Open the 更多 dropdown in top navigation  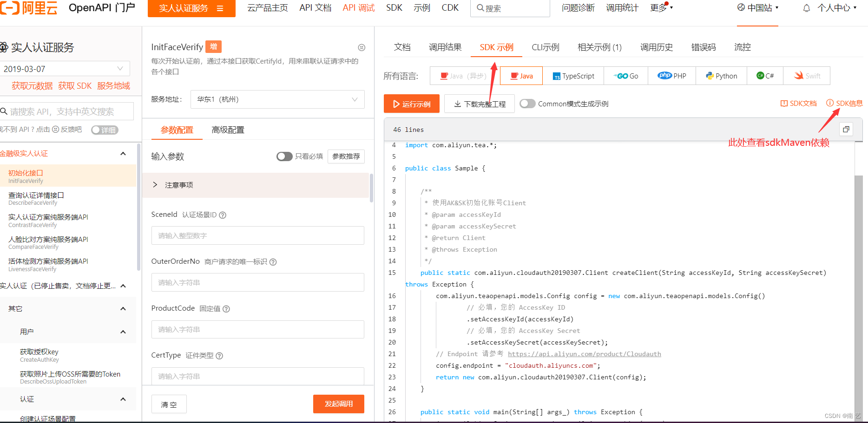click(661, 8)
